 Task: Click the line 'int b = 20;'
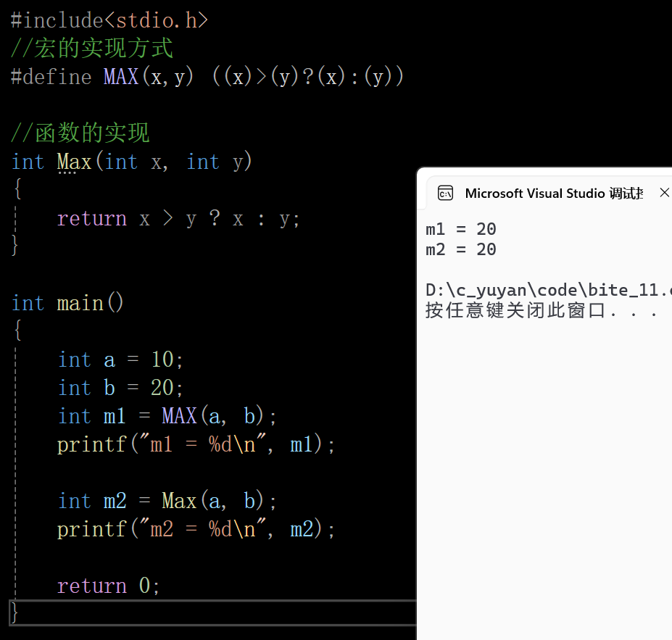pos(120,388)
